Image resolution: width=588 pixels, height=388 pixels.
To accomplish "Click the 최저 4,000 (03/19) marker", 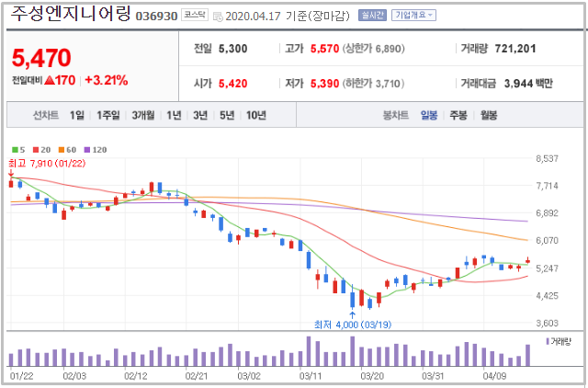I will pyautogui.click(x=353, y=325).
